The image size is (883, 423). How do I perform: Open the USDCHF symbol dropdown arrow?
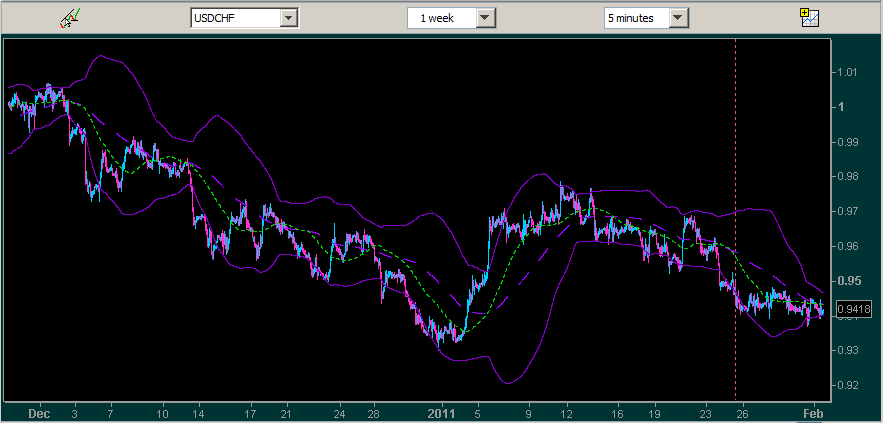coord(289,18)
